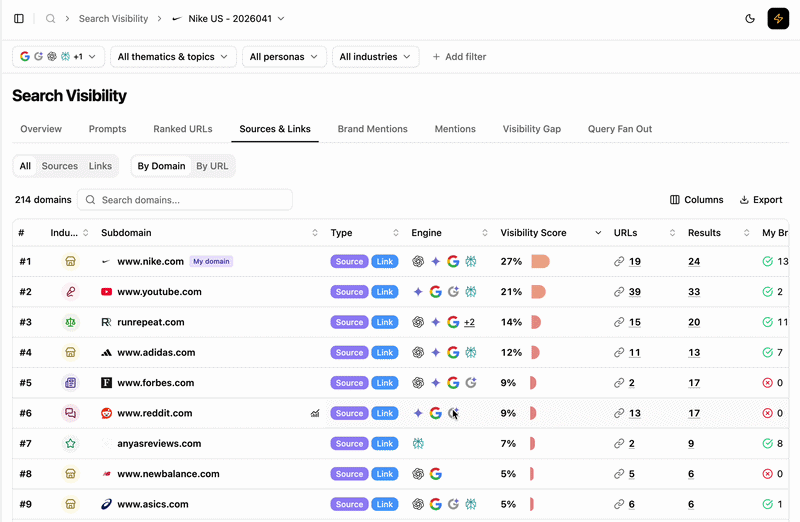Click the My domain badge beside www.nike.com
This screenshot has width=800, height=522.
click(x=211, y=261)
